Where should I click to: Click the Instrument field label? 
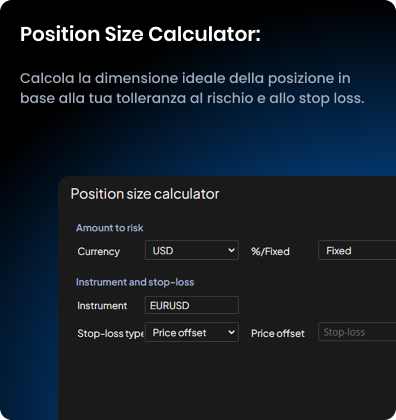pyautogui.click(x=102, y=306)
